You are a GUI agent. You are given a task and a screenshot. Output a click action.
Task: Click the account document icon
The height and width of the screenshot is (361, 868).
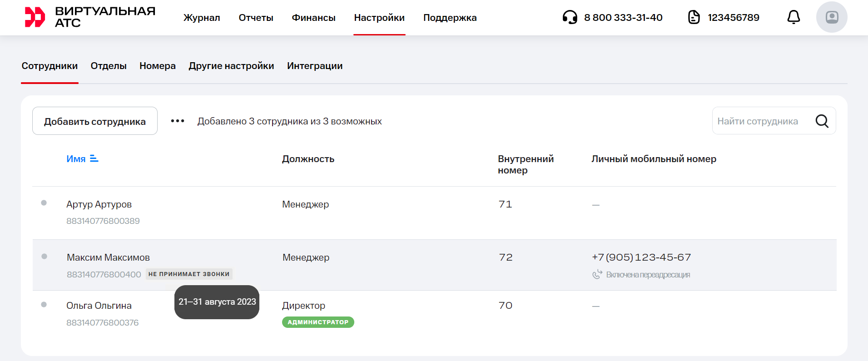click(x=694, y=17)
